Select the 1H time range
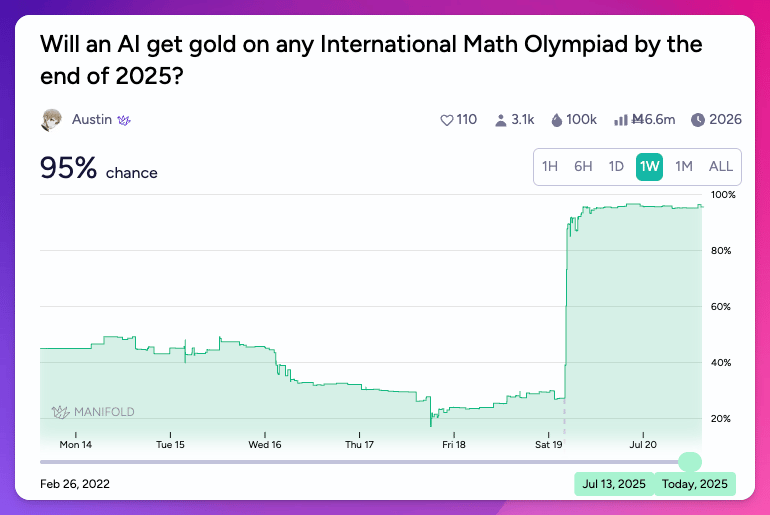 550,167
